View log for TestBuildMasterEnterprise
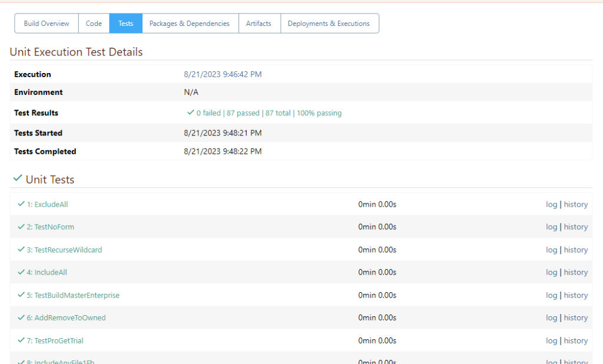This screenshot has width=603, height=364. pos(551,295)
